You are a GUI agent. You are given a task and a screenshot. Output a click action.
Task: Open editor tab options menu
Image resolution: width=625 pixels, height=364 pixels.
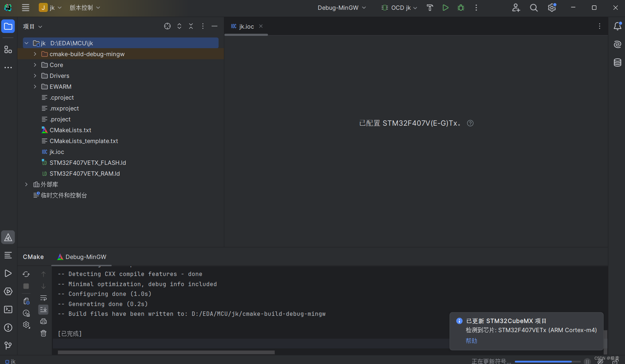point(600,26)
